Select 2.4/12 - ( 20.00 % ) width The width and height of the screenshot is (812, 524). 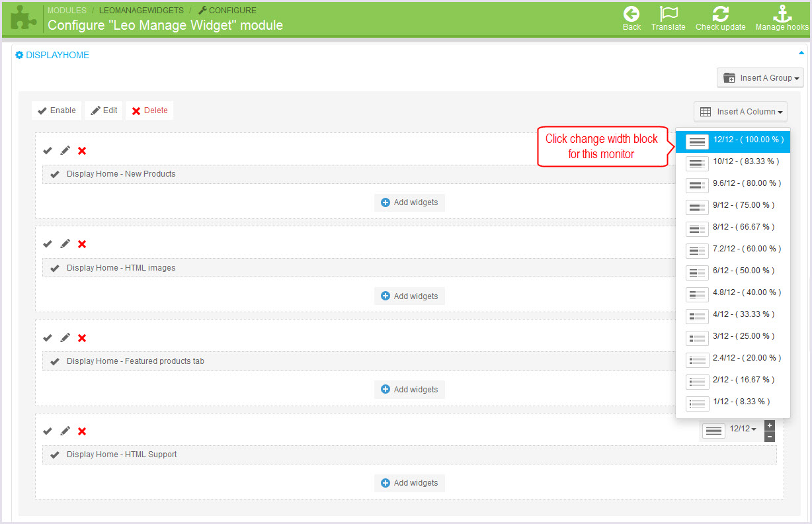tap(733, 360)
